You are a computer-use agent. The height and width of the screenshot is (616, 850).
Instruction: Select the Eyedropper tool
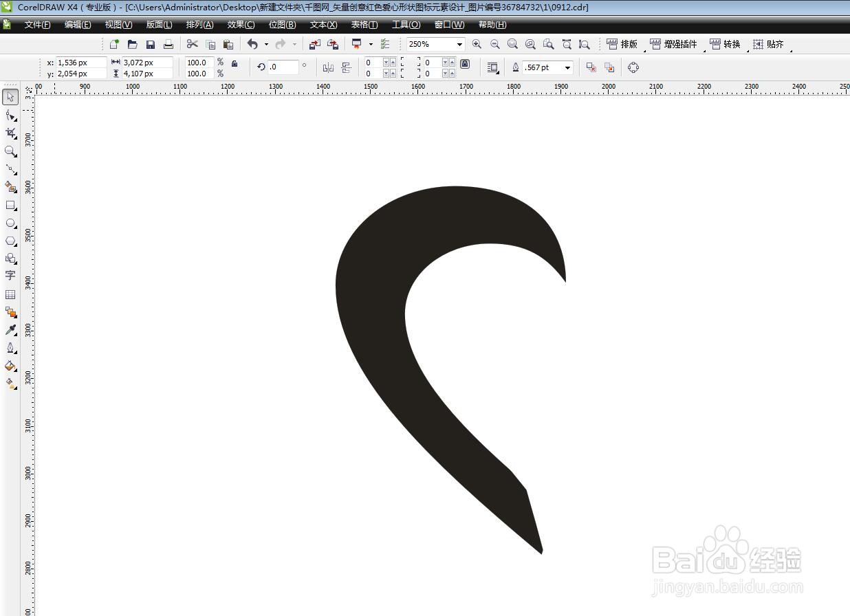[10, 330]
